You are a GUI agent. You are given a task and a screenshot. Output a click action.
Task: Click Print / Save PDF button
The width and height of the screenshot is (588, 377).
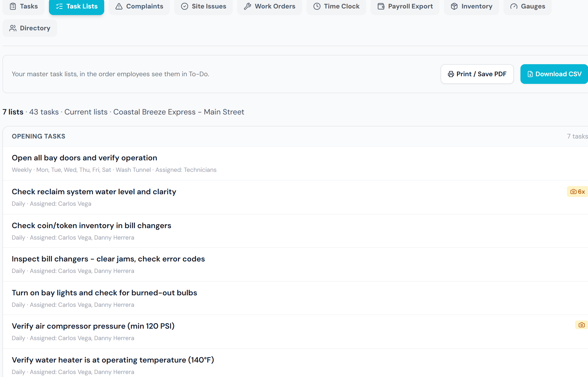[477, 74]
